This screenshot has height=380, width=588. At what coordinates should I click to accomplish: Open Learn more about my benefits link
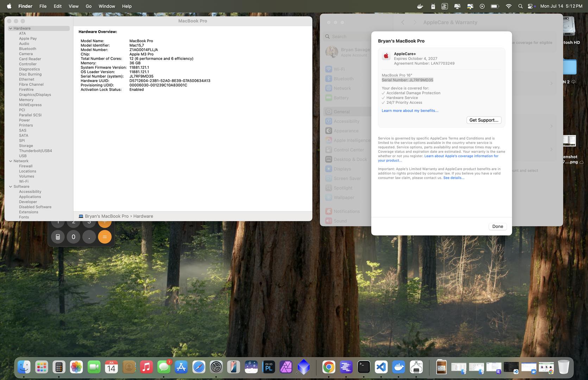pyautogui.click(x=410, y=110)
